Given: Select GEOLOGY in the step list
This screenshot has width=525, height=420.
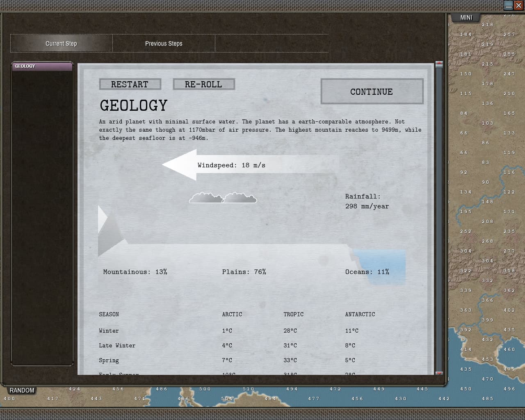Looking at the screenshot, I should click(42, 66).
